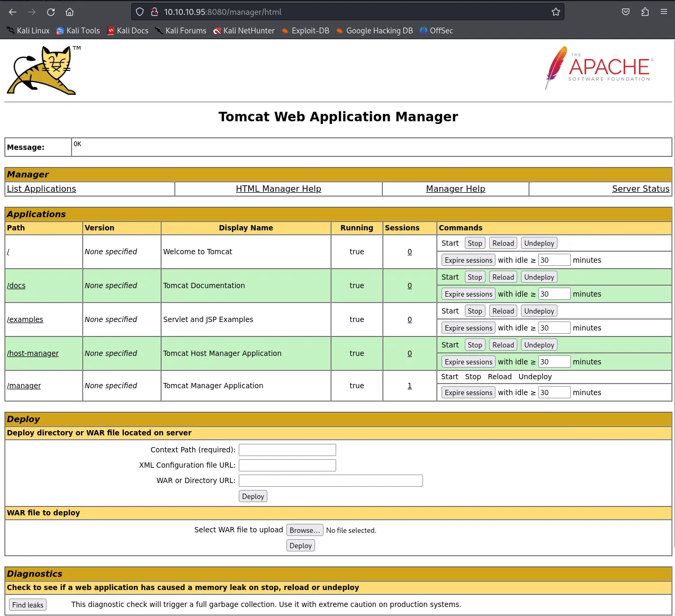Screen dimensions: 675x616
Task: Click Deploy under directory or WAR URL
Action: point(253,496)
